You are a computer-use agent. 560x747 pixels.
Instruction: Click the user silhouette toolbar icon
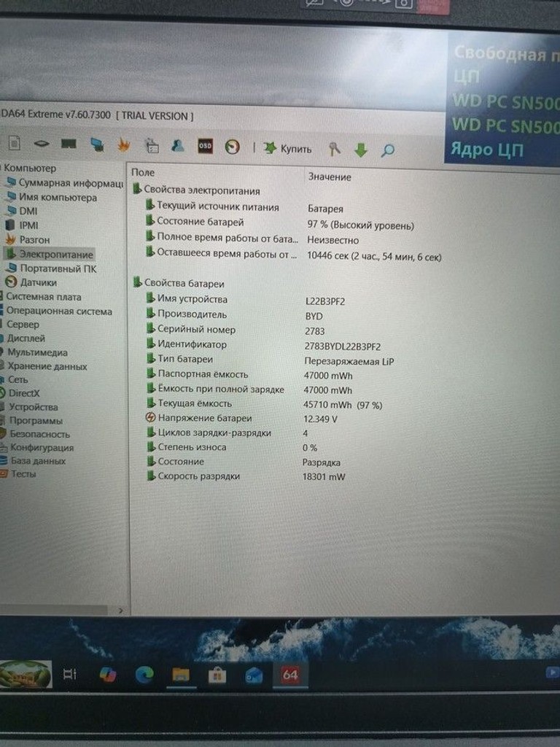[x=178, y=146]
